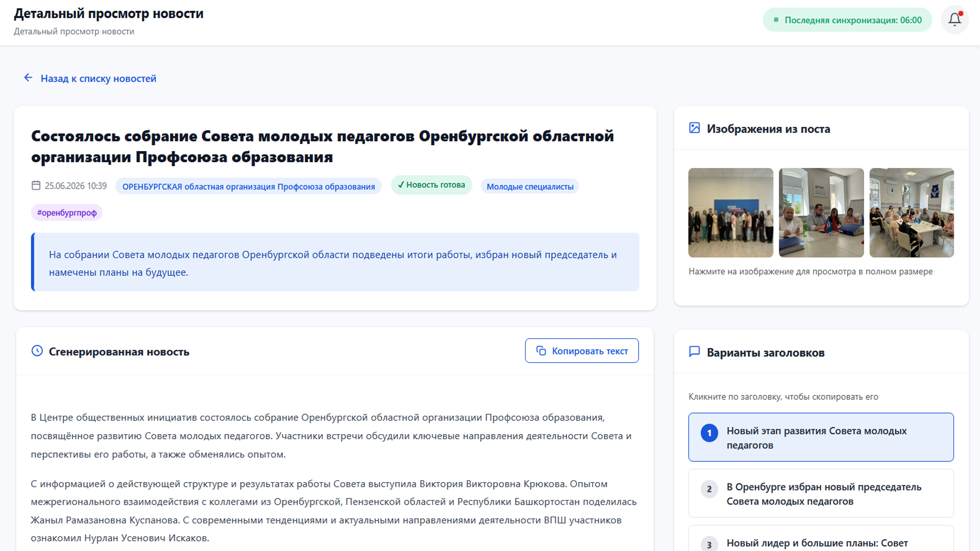
Task: Click the page header Детальный просмотр новости
Action: pos(108,13)
